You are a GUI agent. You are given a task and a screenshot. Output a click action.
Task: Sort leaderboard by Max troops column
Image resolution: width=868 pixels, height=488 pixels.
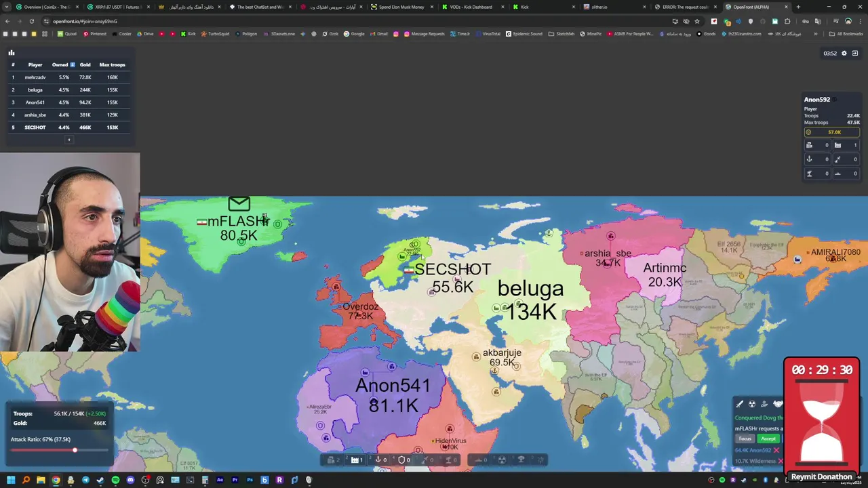click(x=113, y=64)
